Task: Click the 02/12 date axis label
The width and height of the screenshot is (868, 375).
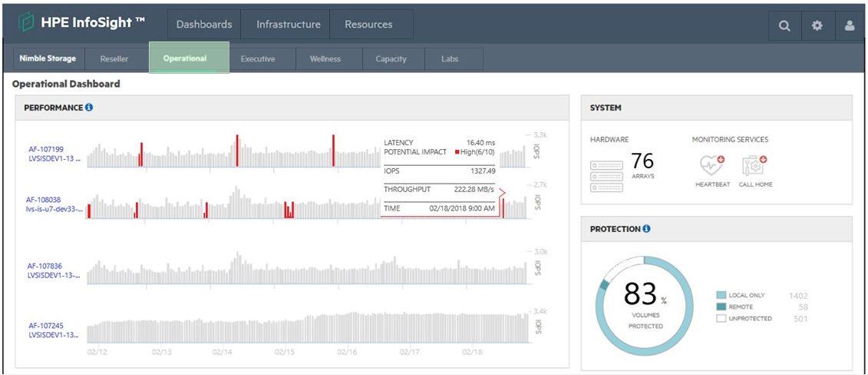Action: tap(98, 352)
